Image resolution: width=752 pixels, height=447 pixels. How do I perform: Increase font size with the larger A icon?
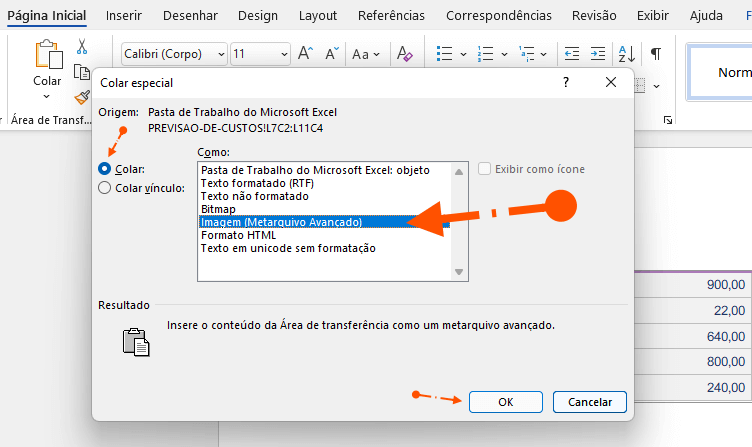(x=306, y=54)
